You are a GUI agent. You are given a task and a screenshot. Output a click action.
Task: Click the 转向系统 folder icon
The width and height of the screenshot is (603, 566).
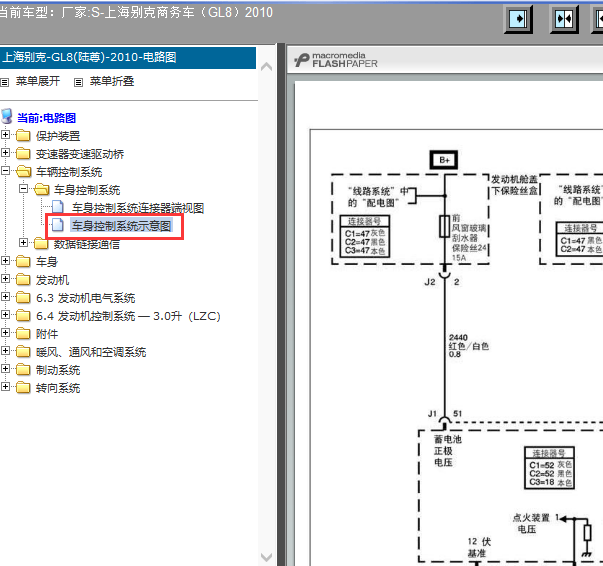[x=23, y=387]
